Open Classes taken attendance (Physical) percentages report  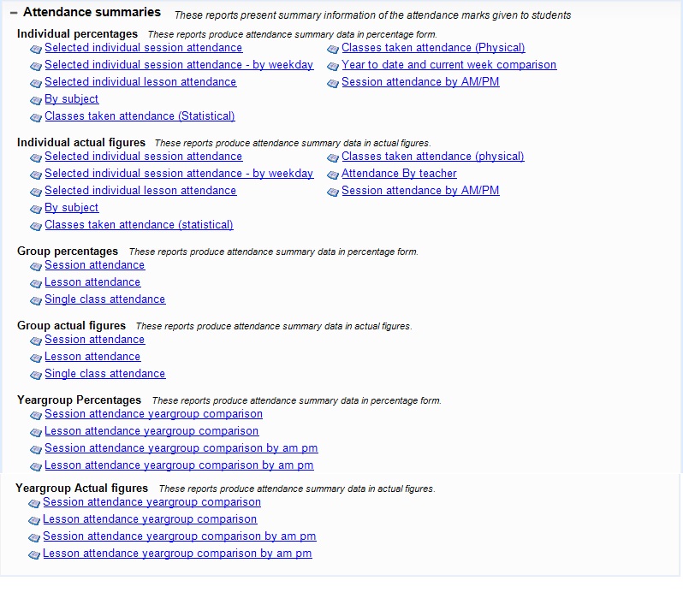click(433, 47)
